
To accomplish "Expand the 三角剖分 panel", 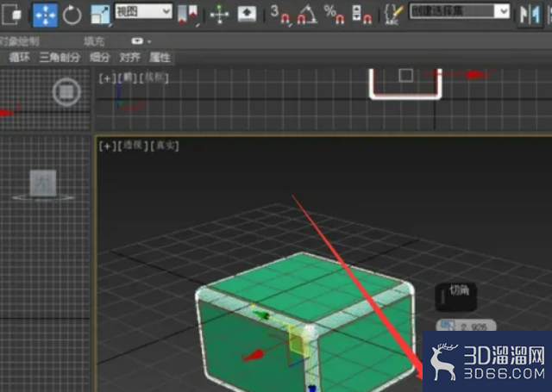I will click(60, 58).
